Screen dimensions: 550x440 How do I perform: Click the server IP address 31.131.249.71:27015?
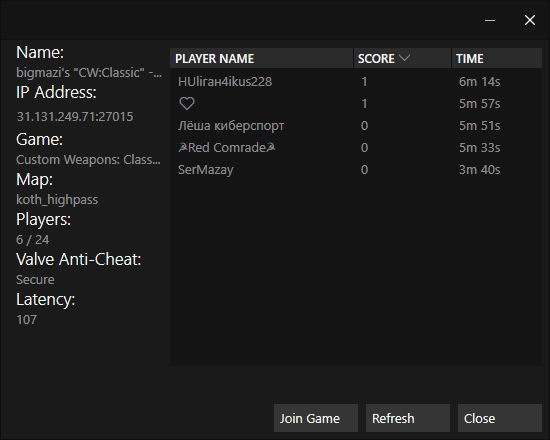point(75,116)
